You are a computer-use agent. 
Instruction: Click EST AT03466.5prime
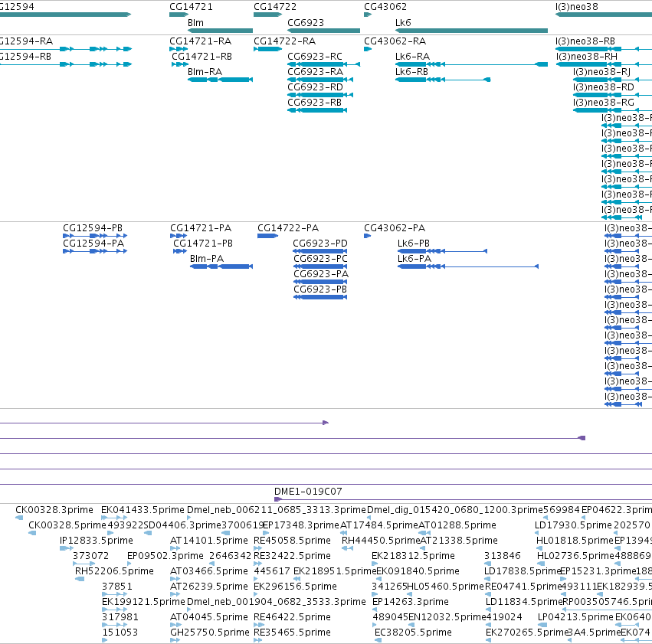(x=209, y=571)
